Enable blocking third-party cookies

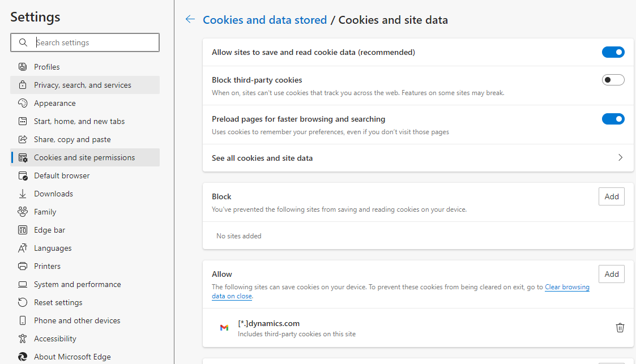click(x=613, y=79)
